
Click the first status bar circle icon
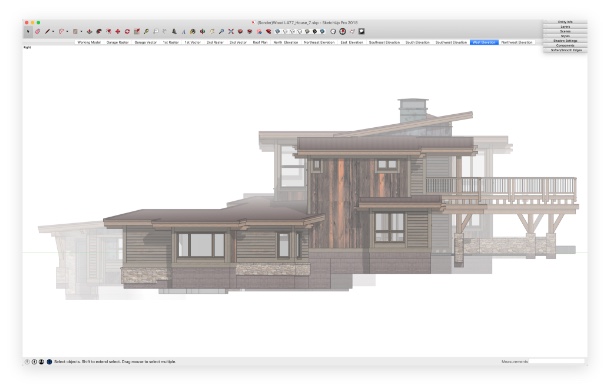(27, 362)
